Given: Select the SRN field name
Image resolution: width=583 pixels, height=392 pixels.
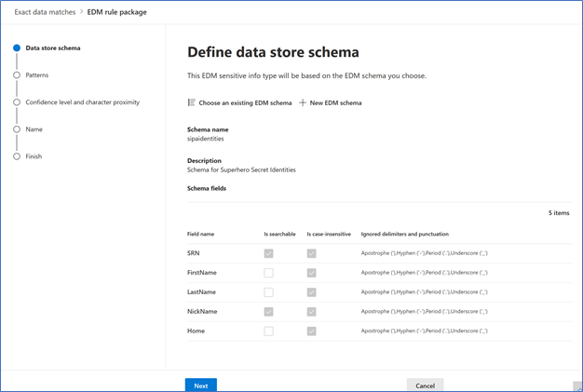Looking at the screenshot, I should 194,253.
